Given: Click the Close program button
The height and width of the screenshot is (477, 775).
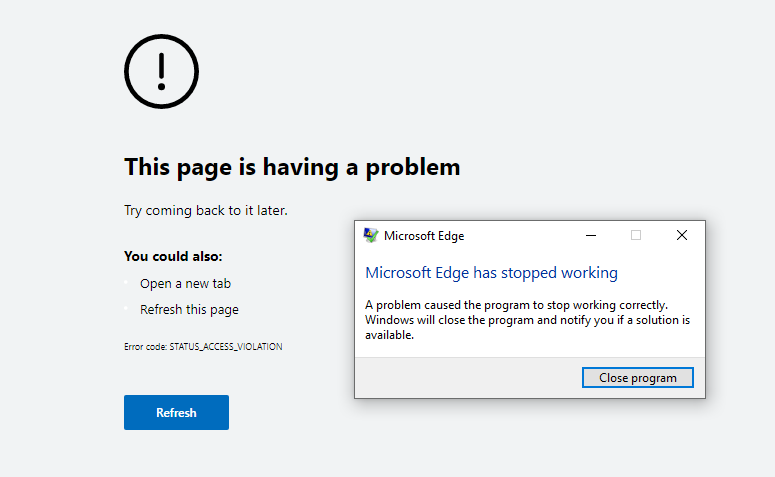Looking at the screenshot, I should coord(638,378).
